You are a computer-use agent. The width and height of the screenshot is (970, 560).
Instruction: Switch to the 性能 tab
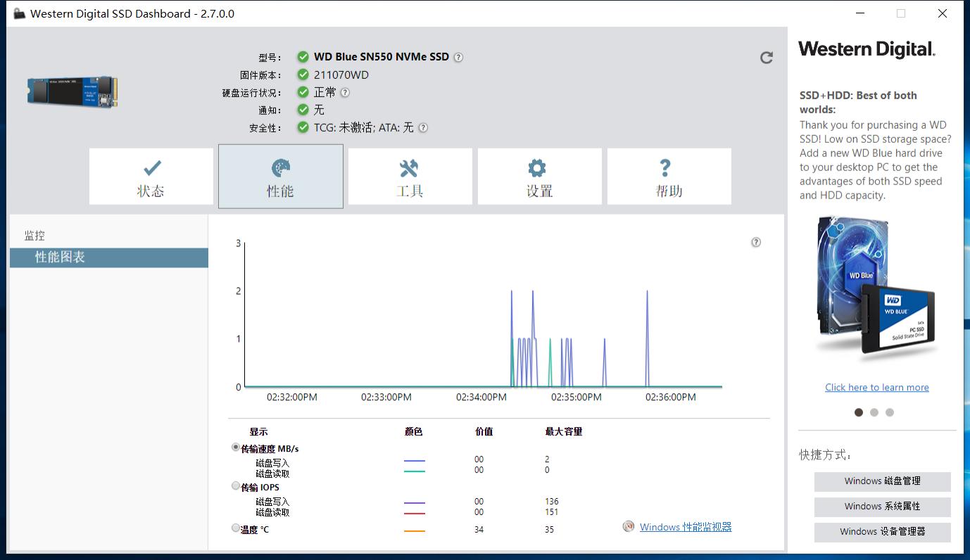pyautogui.click(x=281, y=177)
